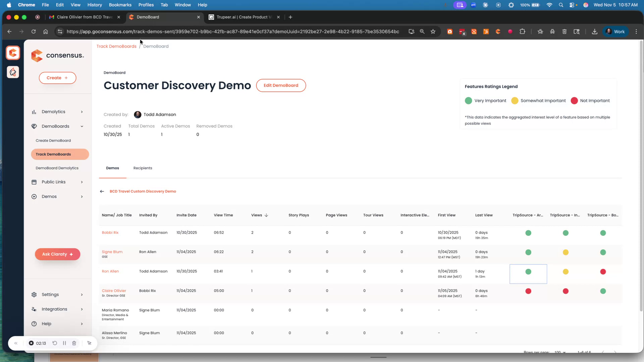Viewport: 644px width, 362px height.
Task: Click the Ask Claraty button
Action: 57,254
